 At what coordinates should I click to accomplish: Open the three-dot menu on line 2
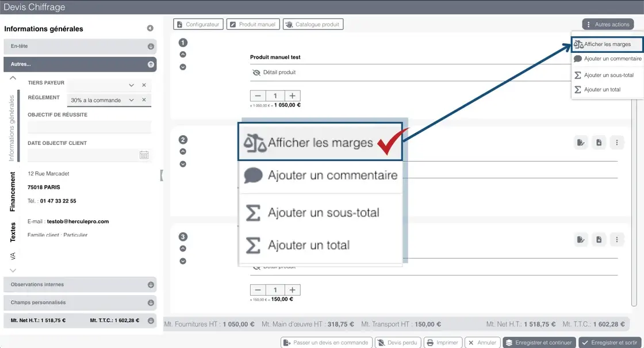617,143
